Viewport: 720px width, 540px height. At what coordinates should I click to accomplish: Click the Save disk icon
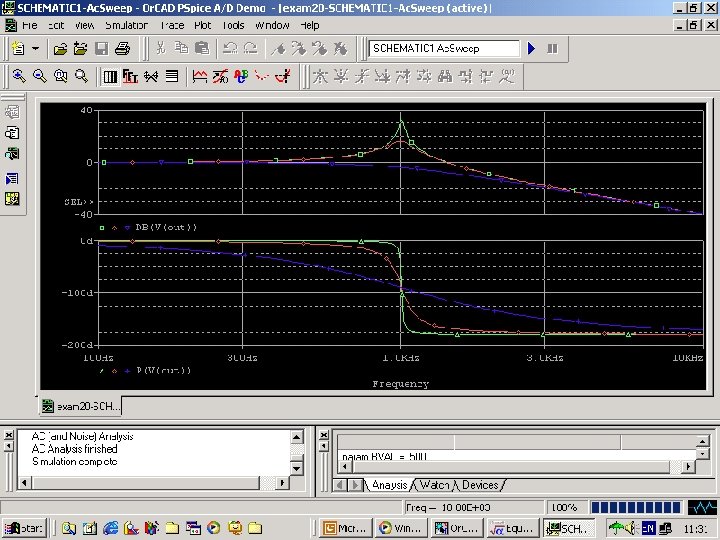[100, 48]
